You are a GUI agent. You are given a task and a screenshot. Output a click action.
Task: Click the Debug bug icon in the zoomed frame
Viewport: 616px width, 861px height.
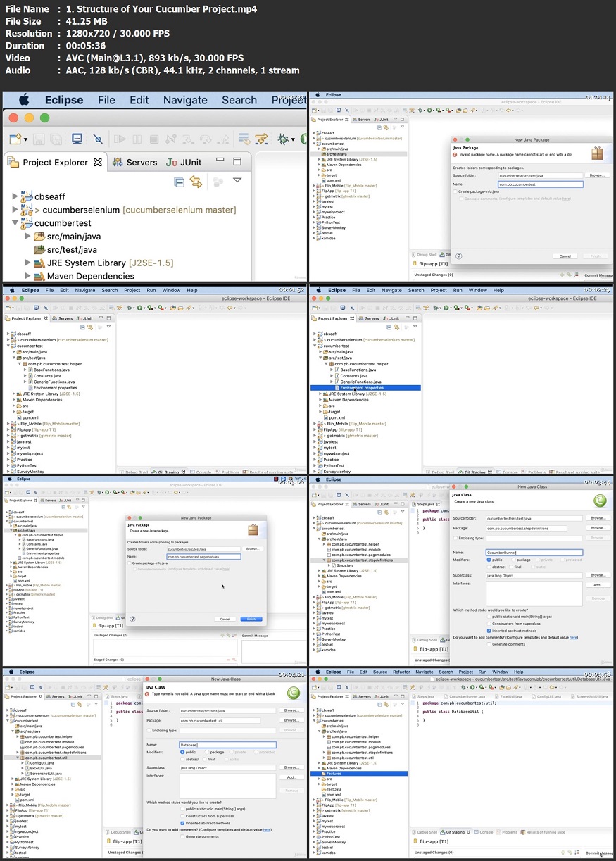(282, 139)
